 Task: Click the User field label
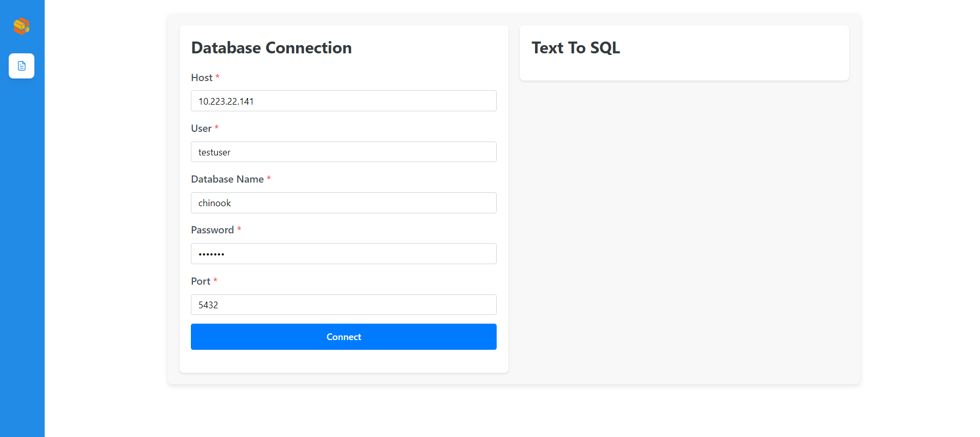(x=201, y=128)
